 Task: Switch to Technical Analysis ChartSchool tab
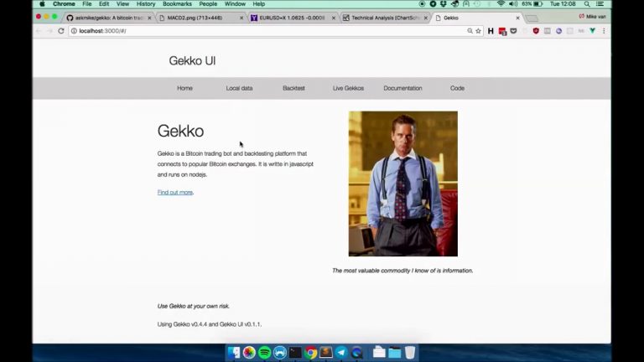click(x=384, y=18)
